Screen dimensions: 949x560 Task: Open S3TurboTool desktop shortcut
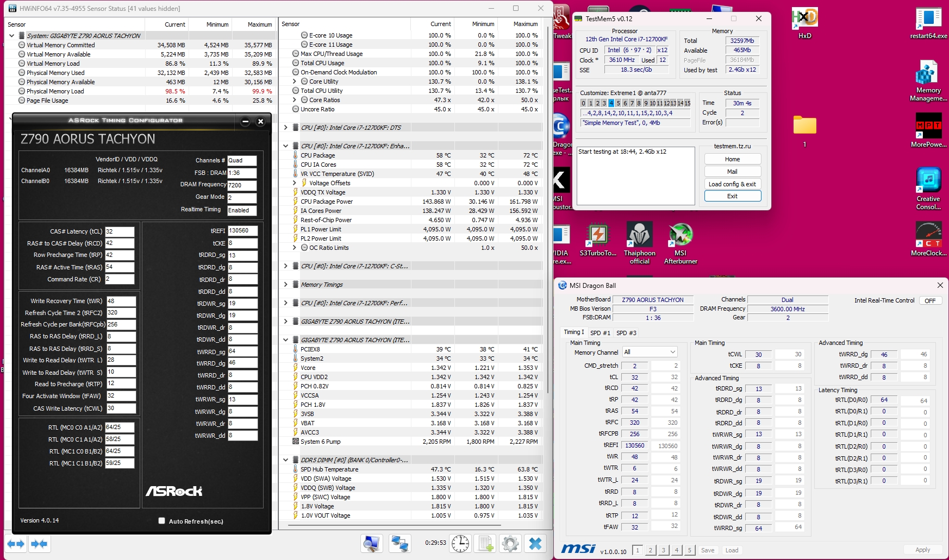pyautogui.click(x=598, y=239)
